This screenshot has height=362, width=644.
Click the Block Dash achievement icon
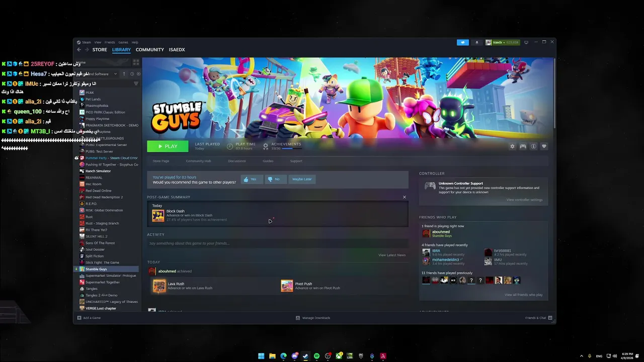click(x=158, y=215)
